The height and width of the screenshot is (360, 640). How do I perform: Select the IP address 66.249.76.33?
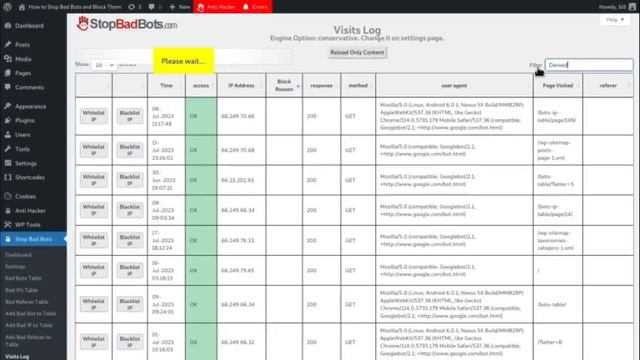tap(238, 240)
